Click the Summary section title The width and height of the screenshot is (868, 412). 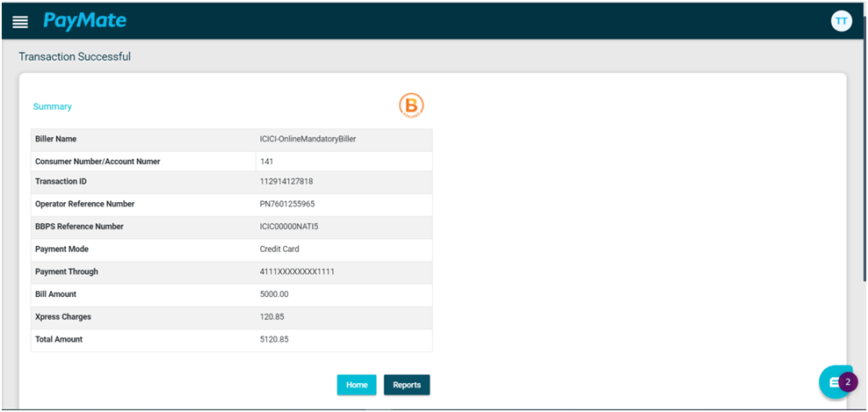tap(52, 106)
